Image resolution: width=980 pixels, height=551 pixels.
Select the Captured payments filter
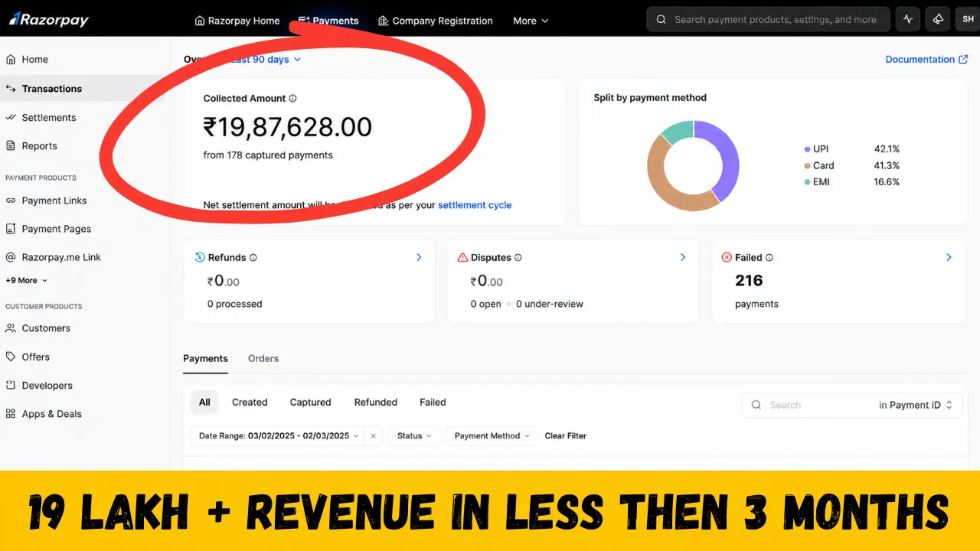(x=310, y=403)
